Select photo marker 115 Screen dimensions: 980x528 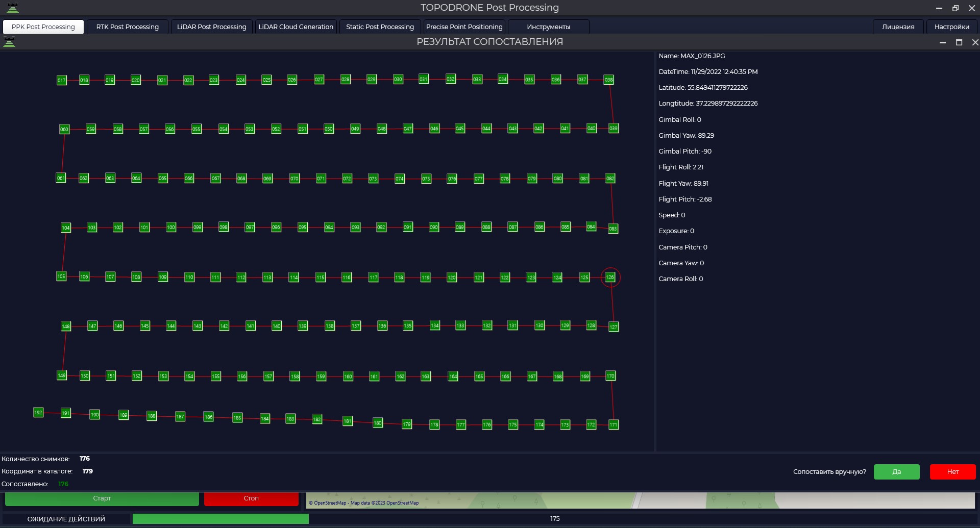[x=321, y=278]
